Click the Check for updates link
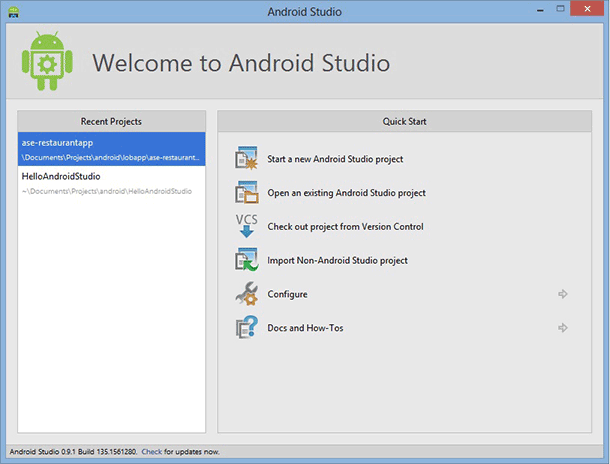Viewport: 610px width, 464px height. (151, 452)
